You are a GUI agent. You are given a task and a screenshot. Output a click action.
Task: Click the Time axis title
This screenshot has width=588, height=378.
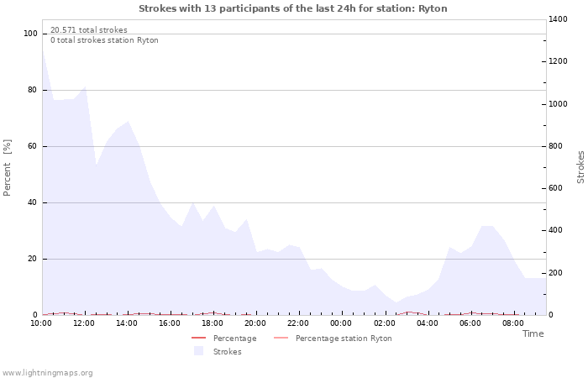(533, 333)
